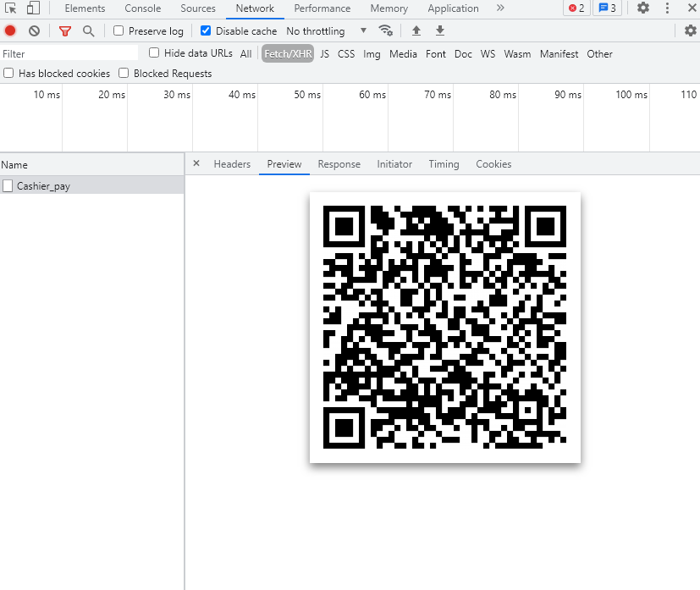Toggle the Fetch/XHR filter
Image resolution: width=700 pixels, height=590 pixels.
(288, 54)
